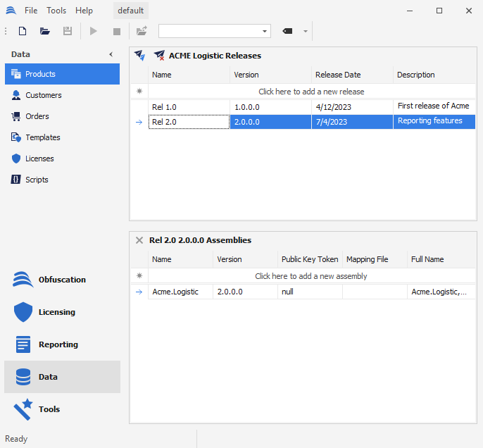
Task: Open the Tools menu
Action: 56,11
